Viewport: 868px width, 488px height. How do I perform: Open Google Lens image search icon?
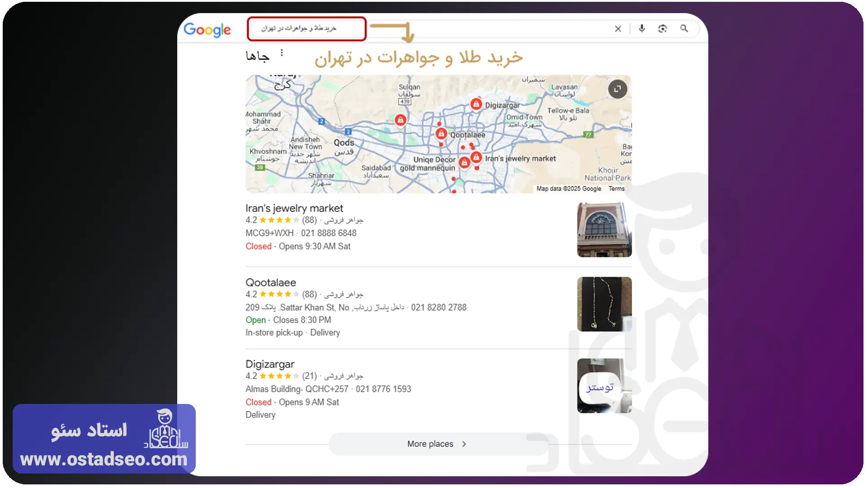point(662,28)
